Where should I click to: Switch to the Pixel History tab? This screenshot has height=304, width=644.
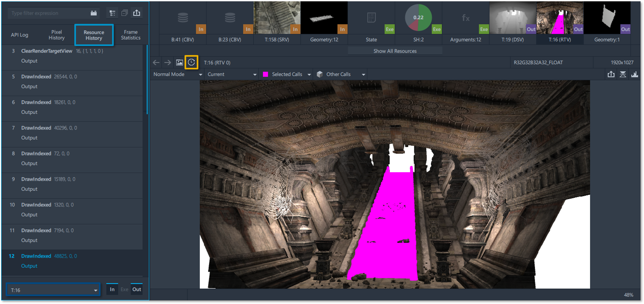(x=57, y=35)
